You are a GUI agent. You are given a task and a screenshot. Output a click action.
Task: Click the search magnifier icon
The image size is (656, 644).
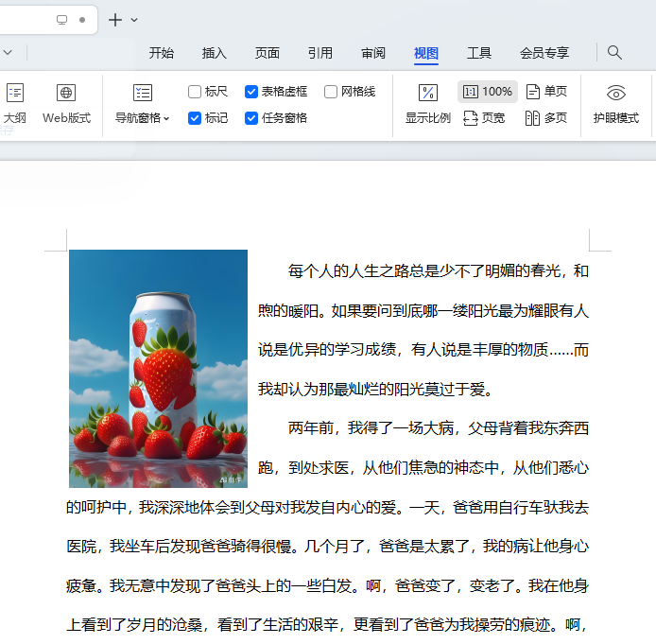point(614,52)
